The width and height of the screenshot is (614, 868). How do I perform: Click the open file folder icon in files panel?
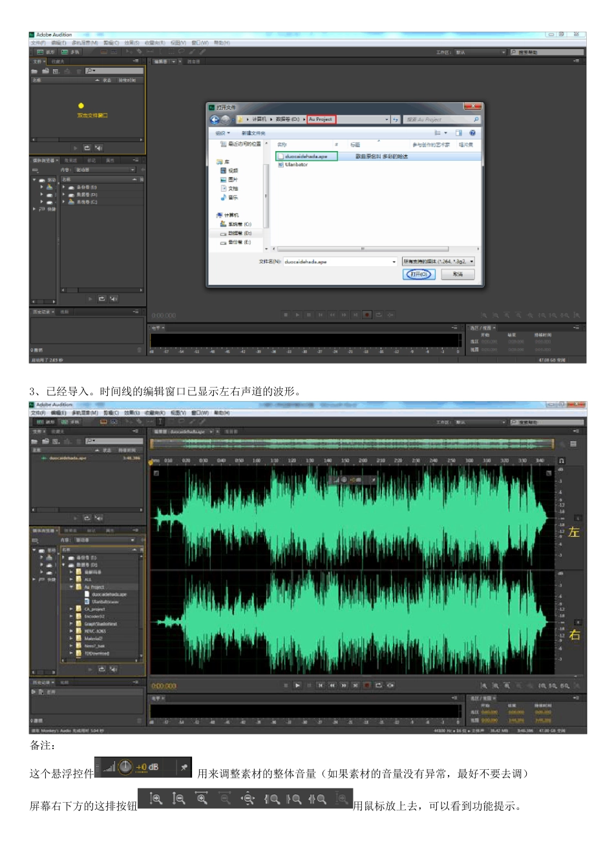click(x=35, y=441)
